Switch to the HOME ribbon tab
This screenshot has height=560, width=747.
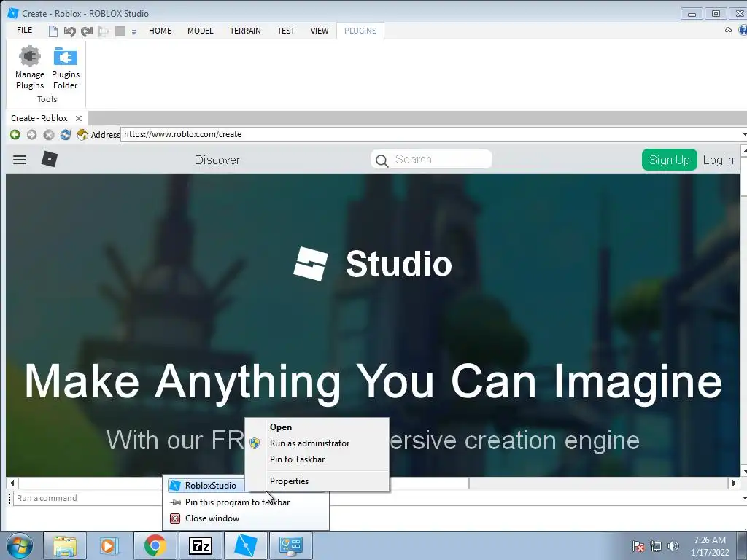pyautogui.click(x=160, y=31)
